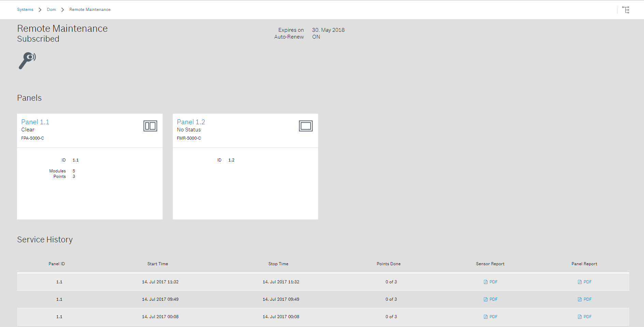This screenshot has height=327, width=644.
Task: Click the Panel ID column header
Action: coord(57,264)
